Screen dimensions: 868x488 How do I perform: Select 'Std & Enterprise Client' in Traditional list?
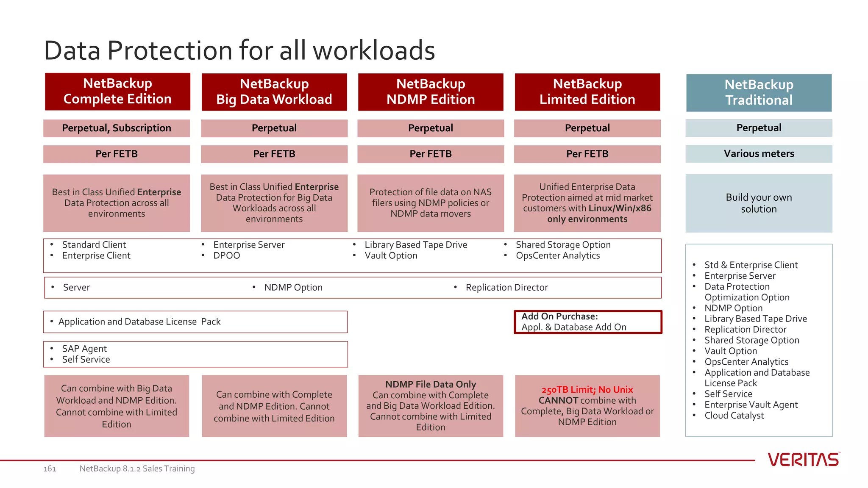tap(751, 265)
